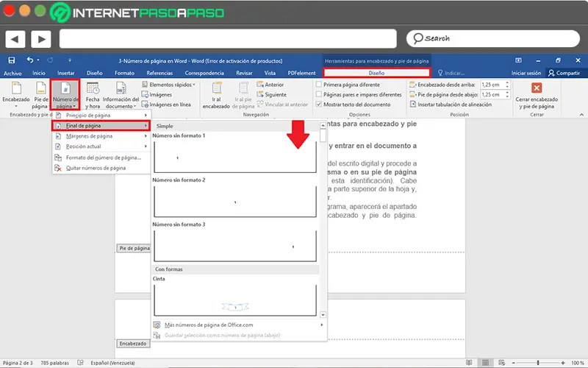Screen dimensions: 588x368
Task: Open the Pie de página footer gallery
Action: coord(41,95)
